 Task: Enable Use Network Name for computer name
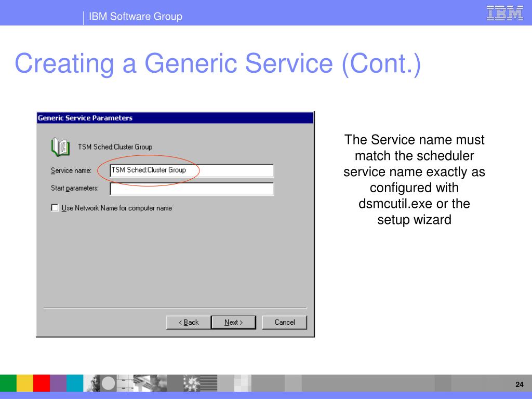click(55, 208)
